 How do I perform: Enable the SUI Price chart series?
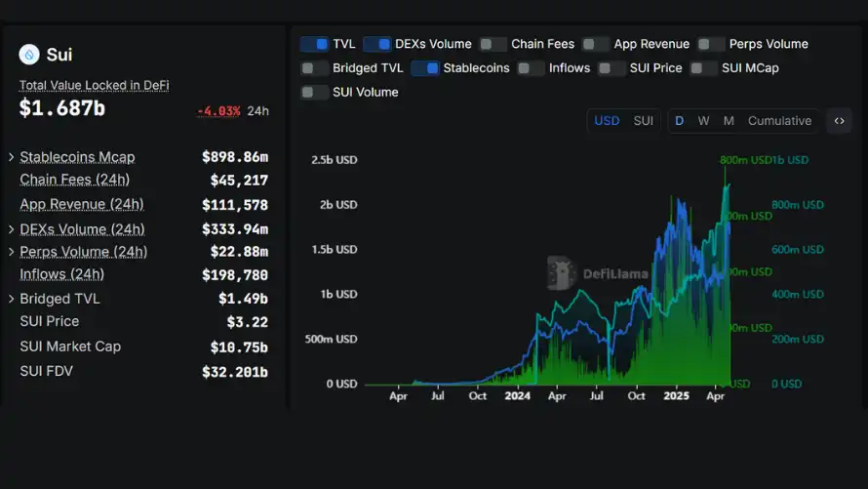coord(612,68)
